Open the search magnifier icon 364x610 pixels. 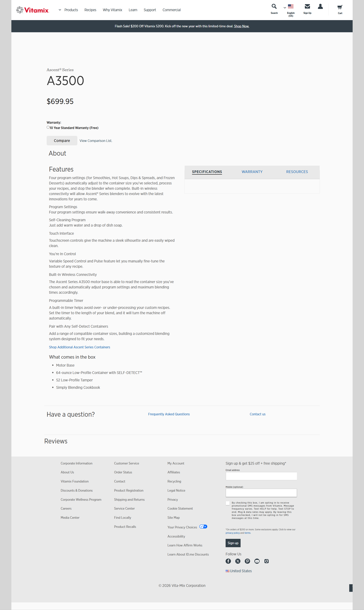(x=274, y=6)
